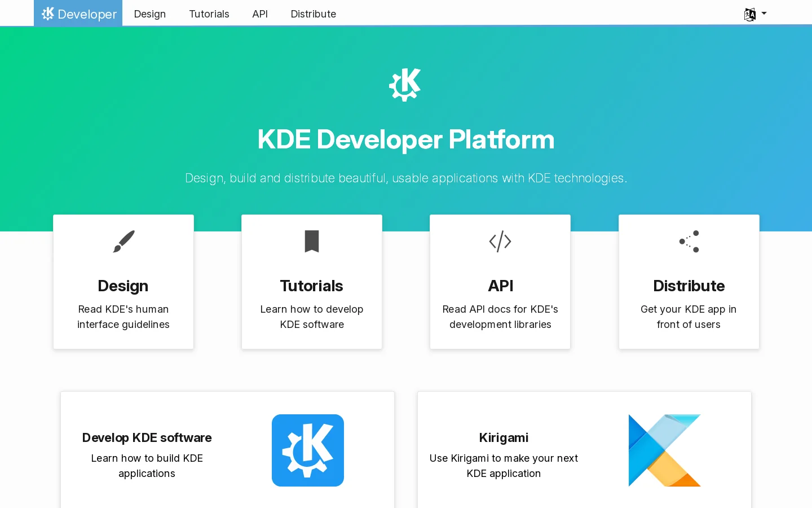Open the Develop KDE software heading
Image resolution: width=812 pixels, height=508 pixels.
(147, 437)
